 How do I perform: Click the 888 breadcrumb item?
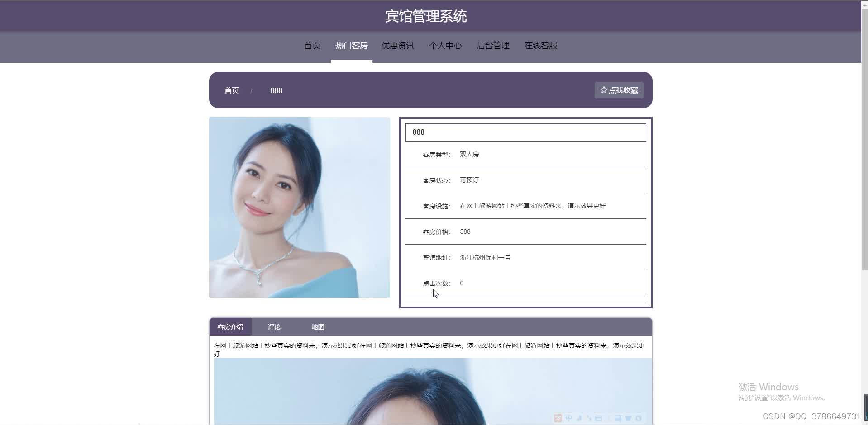(276, 90)
